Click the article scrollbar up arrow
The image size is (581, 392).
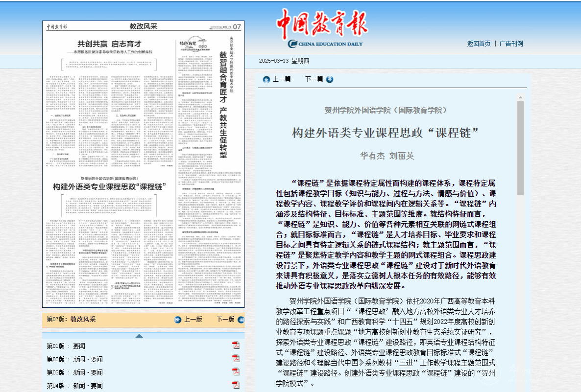[521, 98]
